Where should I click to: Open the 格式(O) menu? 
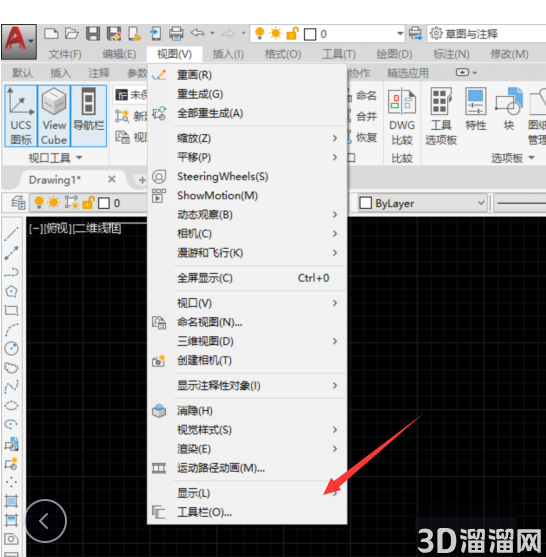[x=283, y=54]
